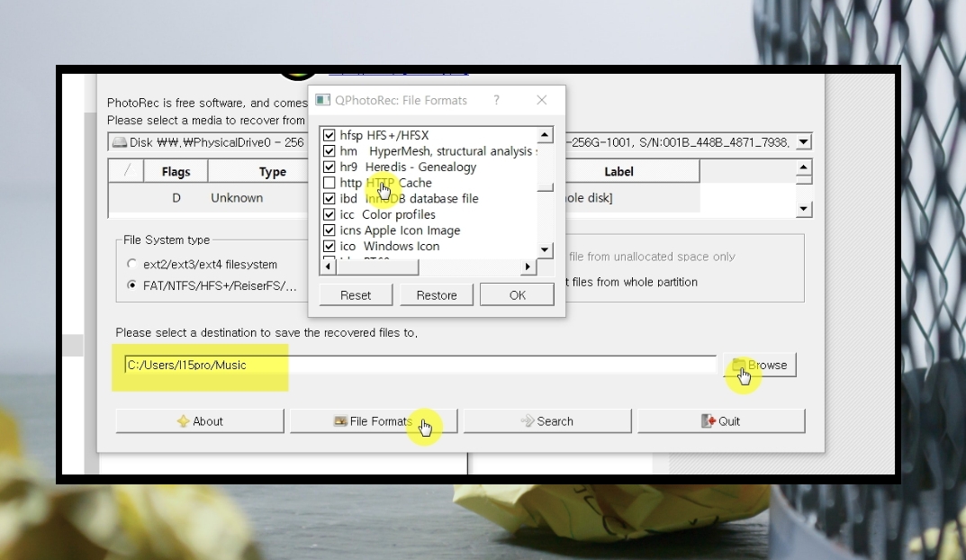Screen dimensions: 966x560
Task: Click the Quit button exit icon
Action: [x=709, y=421]
